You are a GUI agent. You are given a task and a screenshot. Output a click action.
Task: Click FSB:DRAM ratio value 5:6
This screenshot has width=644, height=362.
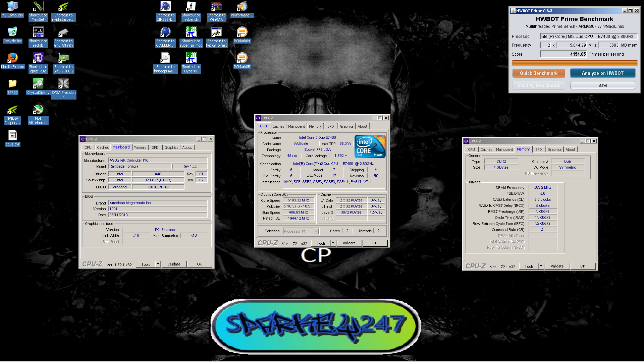(x=543, y=194)
